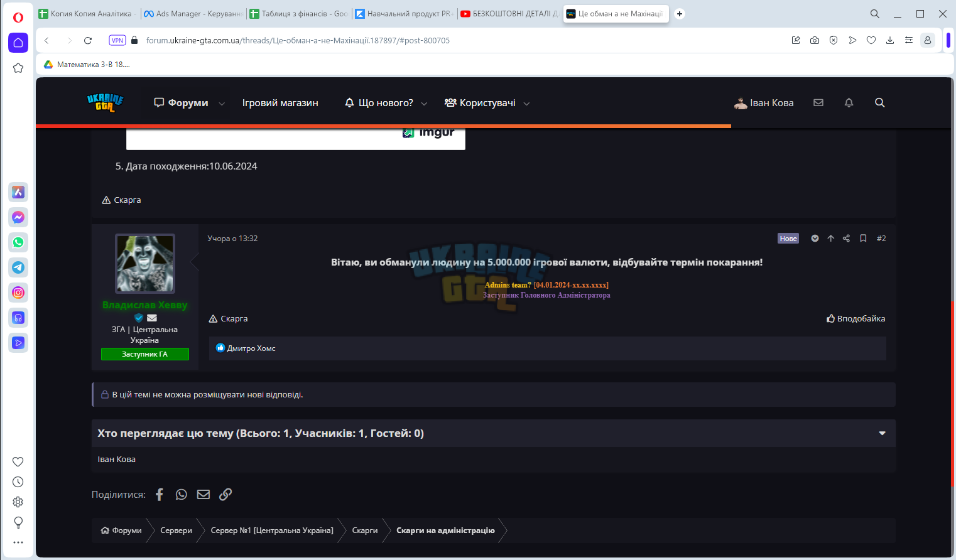The width and height of the screenshot is (956, 560).
Task: Open new tab with plus button
Action: (680, 14)
